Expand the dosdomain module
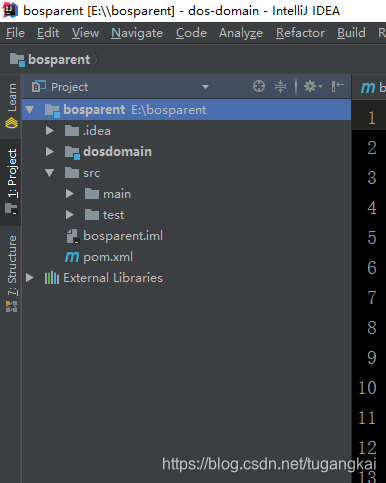 (50, 152)
